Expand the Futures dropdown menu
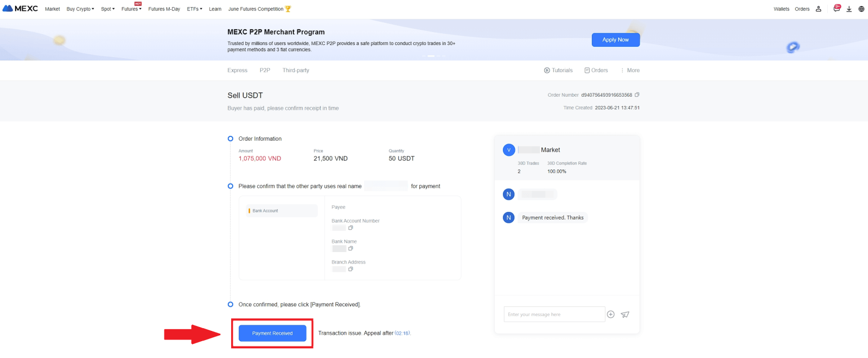This screenshot has height=358, width=868. tap(131, 9)
